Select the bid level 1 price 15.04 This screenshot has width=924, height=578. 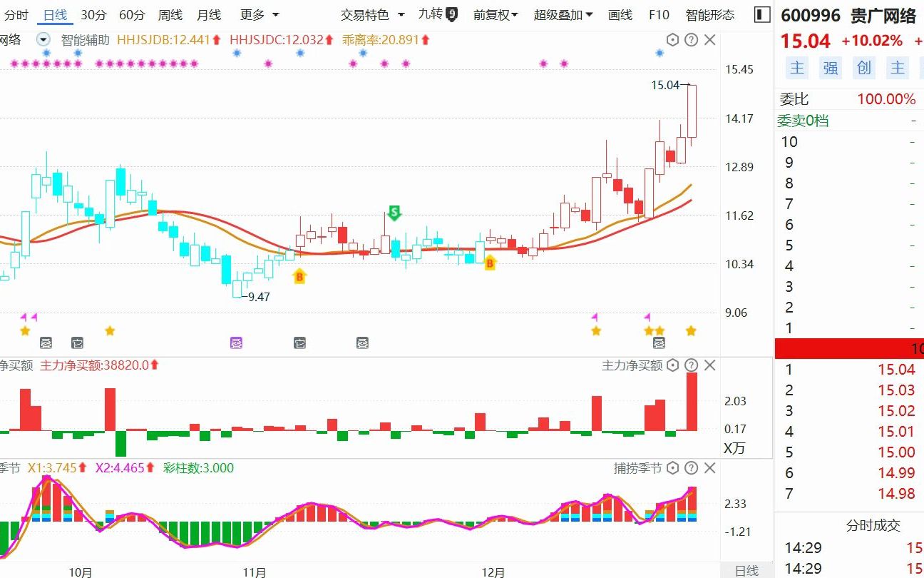pos(896,370)
